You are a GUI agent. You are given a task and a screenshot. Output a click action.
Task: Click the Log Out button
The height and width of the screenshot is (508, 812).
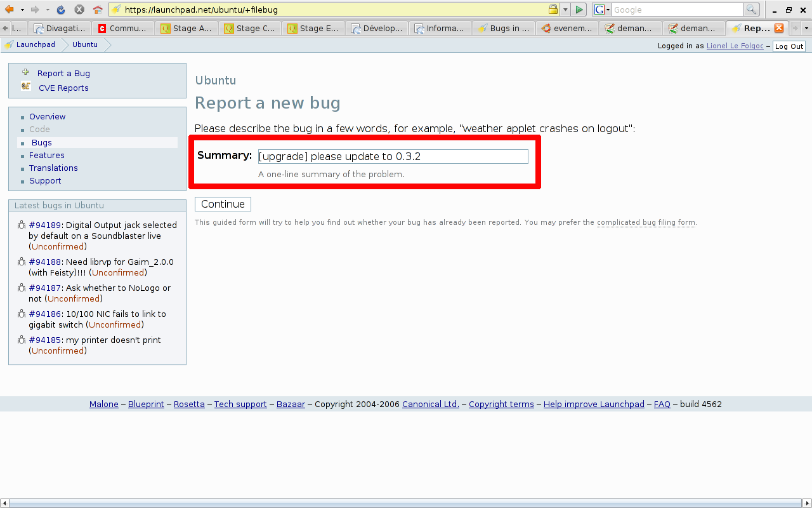click(789, 46)
